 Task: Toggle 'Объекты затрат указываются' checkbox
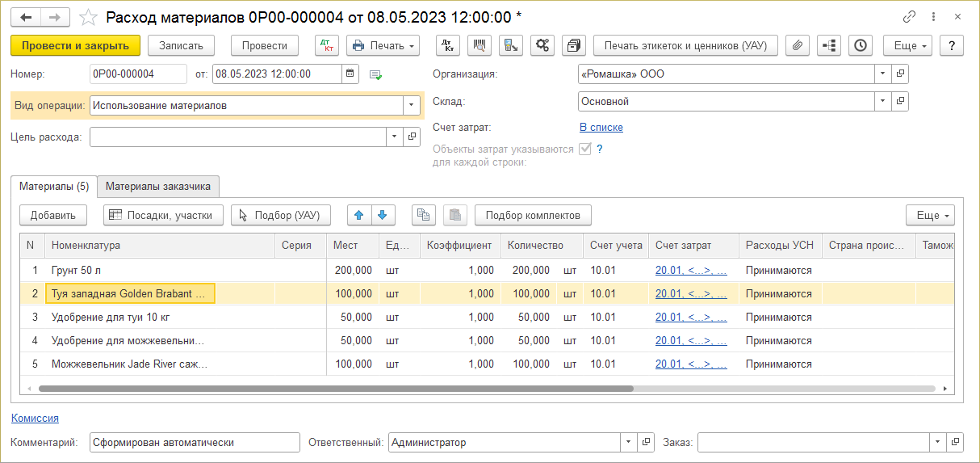[x=585, y=149]
